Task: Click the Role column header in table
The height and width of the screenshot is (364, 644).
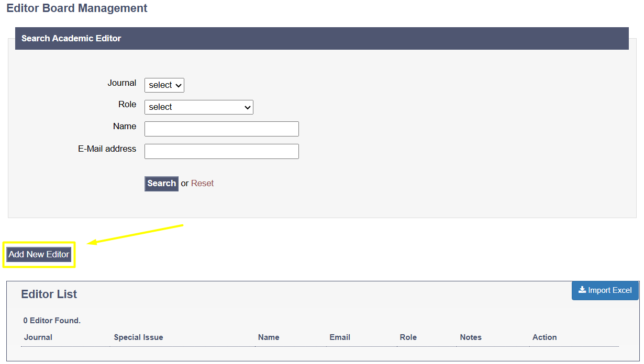Action: 408,337
